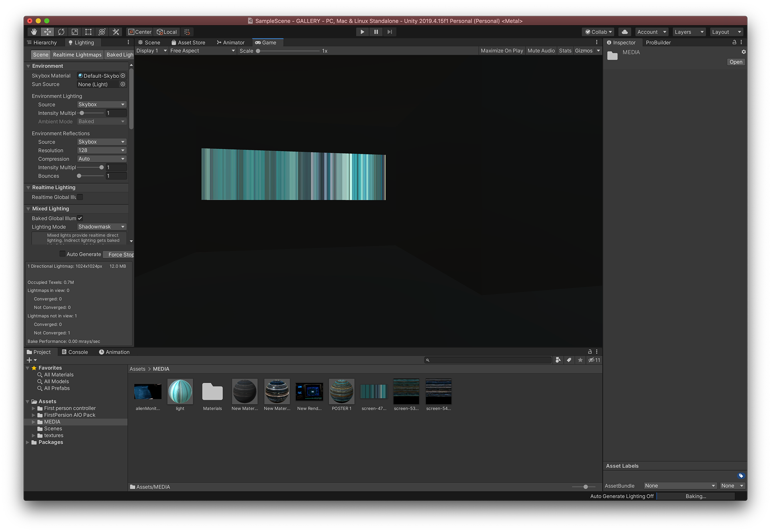The height and width of the screenshot is (532, 771).
Task: Open the Asset Store tab
Action: (188, 42)
